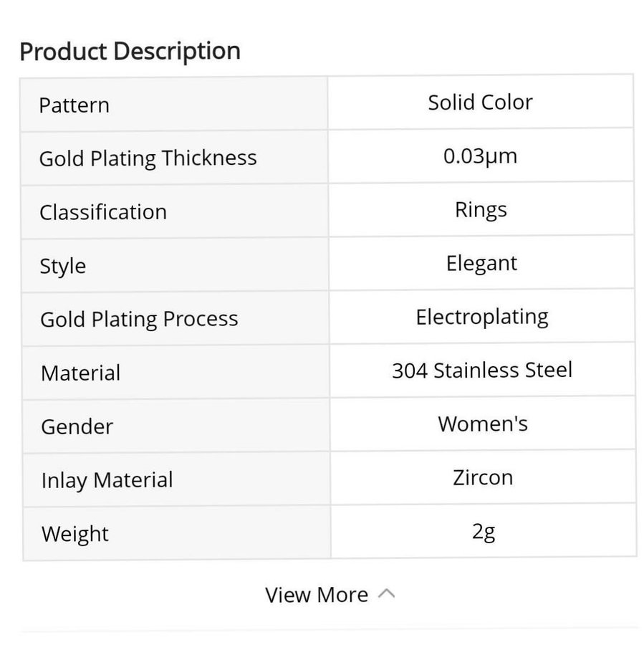The image size is (644, 645).
Task: Click the 304 Stainless Steel value
Action: point(482,371)
